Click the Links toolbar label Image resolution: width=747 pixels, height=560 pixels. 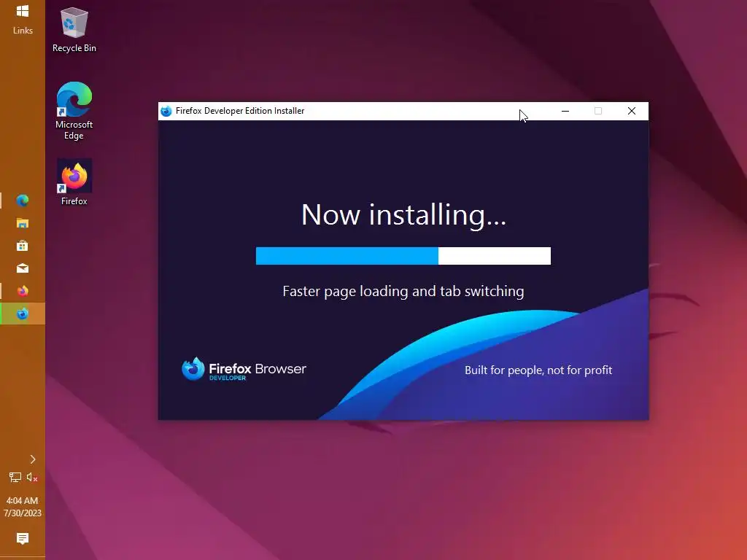[x=23, y=31]
